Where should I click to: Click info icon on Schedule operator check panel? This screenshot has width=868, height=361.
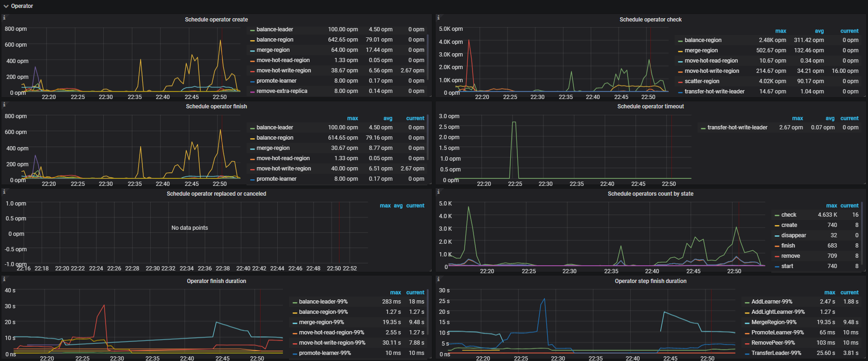438,17
